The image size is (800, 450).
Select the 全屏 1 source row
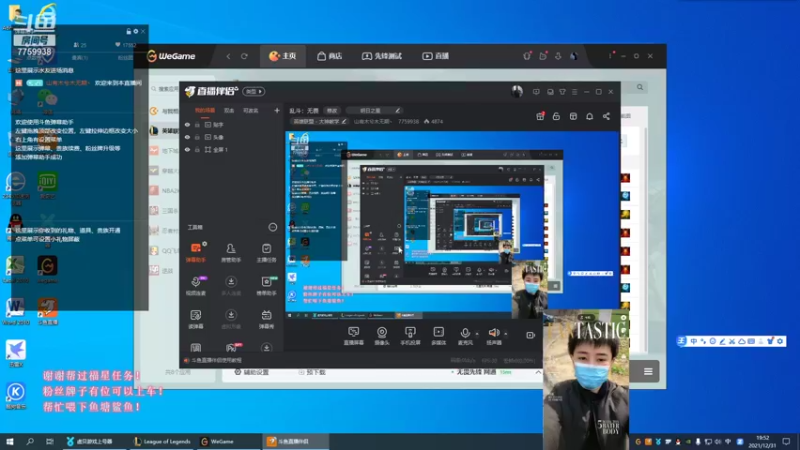coord(232,149)
